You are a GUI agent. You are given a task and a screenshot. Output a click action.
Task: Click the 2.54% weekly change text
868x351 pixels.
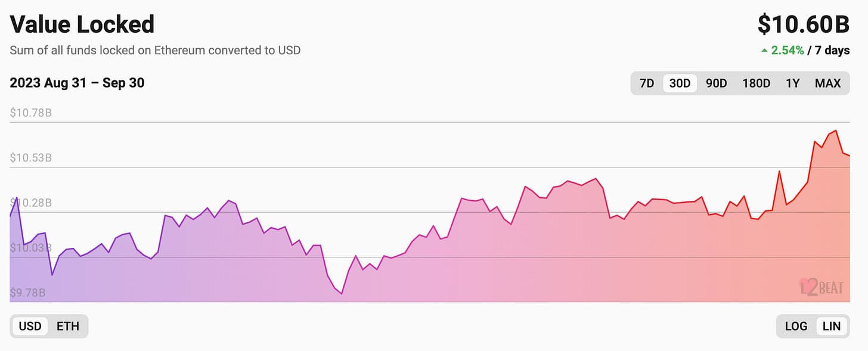[x=788, y=50]
